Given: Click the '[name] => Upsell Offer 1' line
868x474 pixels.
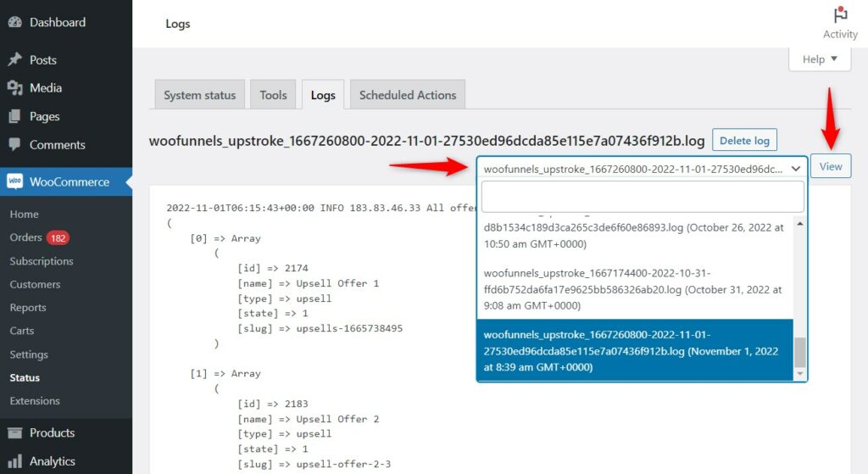Looking at the screenshot, I should 309,283.
